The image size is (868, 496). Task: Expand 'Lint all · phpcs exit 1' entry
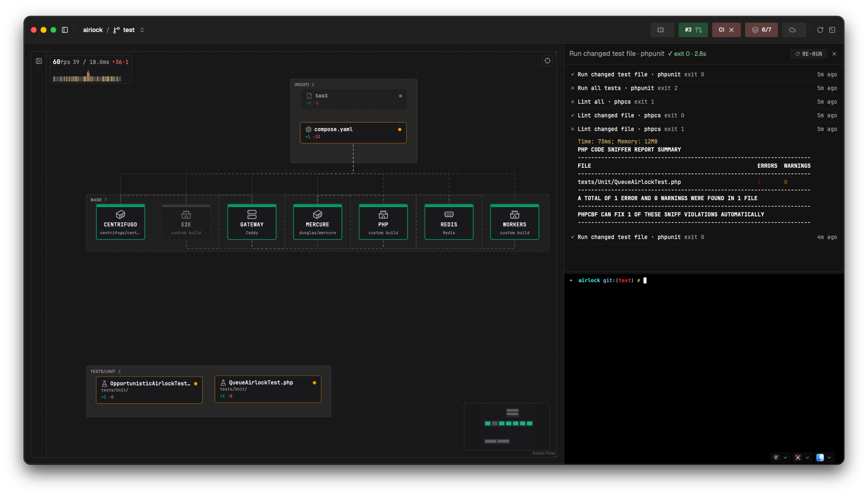704,102
